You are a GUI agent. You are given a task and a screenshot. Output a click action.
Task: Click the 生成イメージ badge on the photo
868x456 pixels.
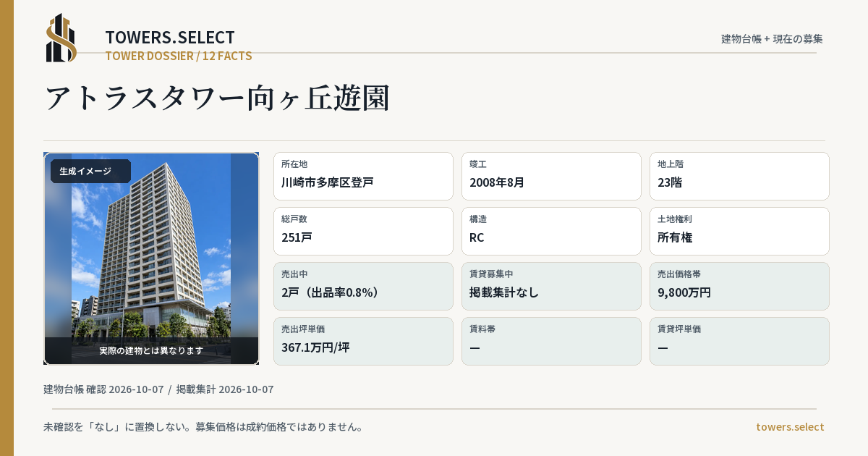pyautogui.click(x=90, y=172)
